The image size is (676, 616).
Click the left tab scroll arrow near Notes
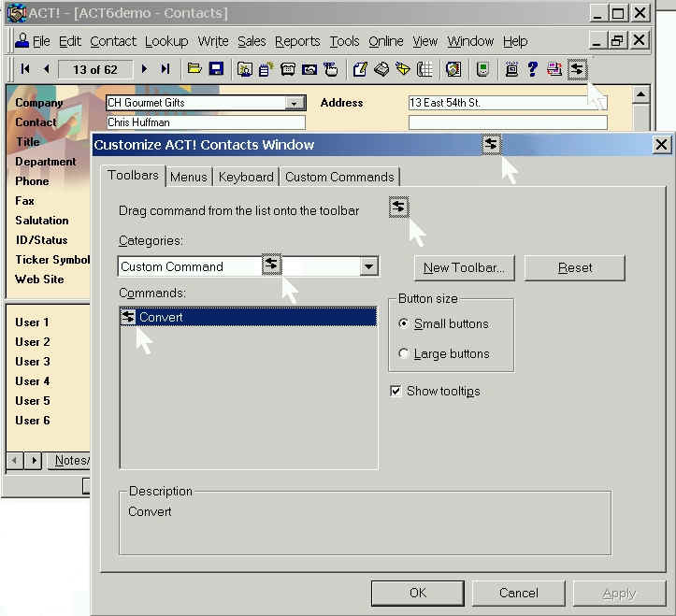[15, 461]
